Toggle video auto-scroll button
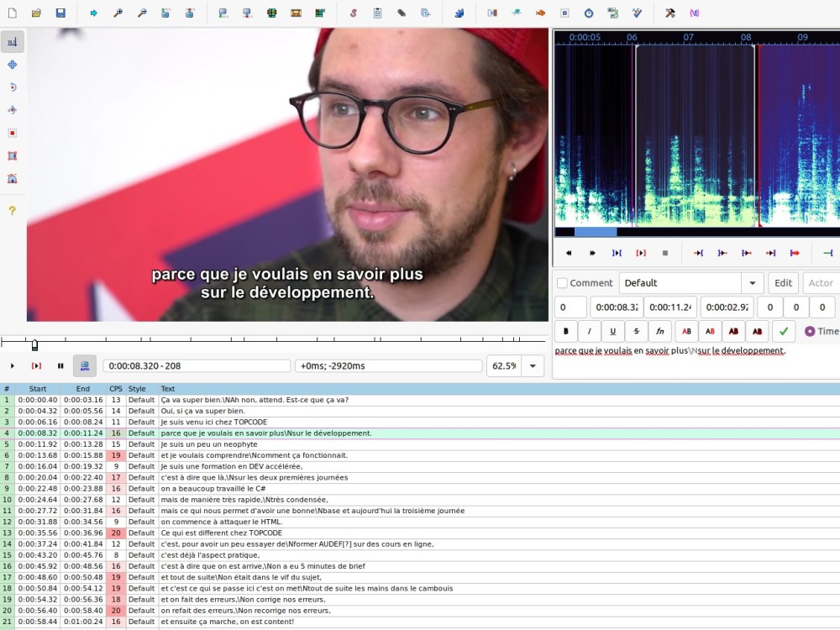 coord(85,366)
